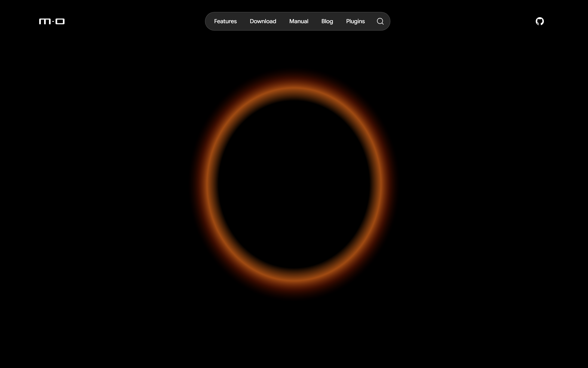This screenshot has width=588, height=368.
Task: Open the Download page
Action: point(263,21)
